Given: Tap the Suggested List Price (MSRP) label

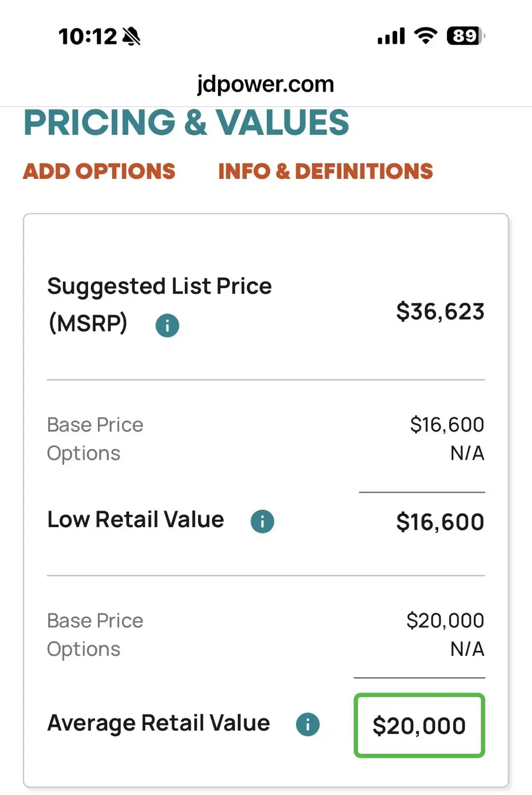Looking at the screenshot, I should coord(159,305).
